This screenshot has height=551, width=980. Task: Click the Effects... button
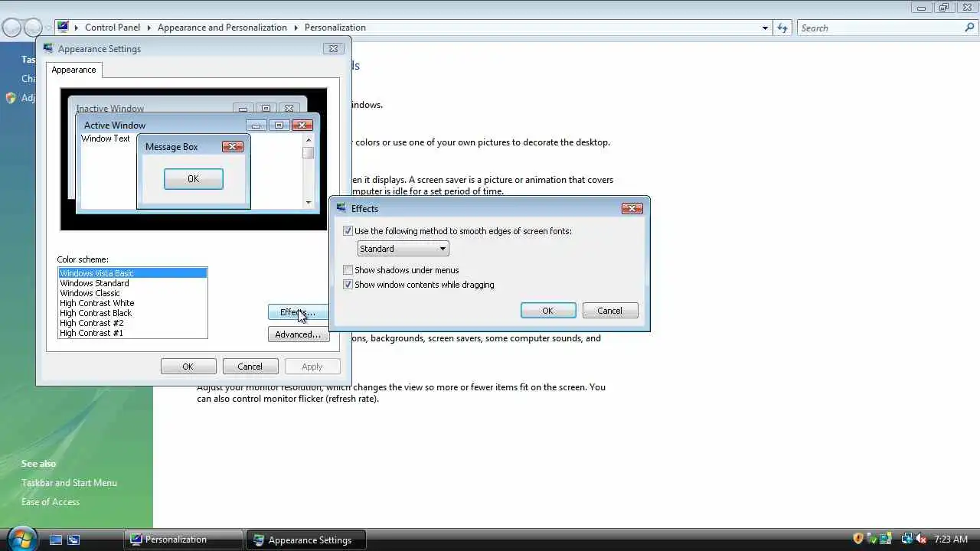tap(298, 312)
